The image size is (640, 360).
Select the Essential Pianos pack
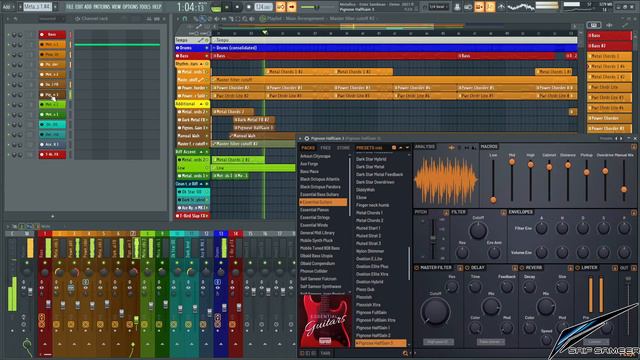(314, 210)
